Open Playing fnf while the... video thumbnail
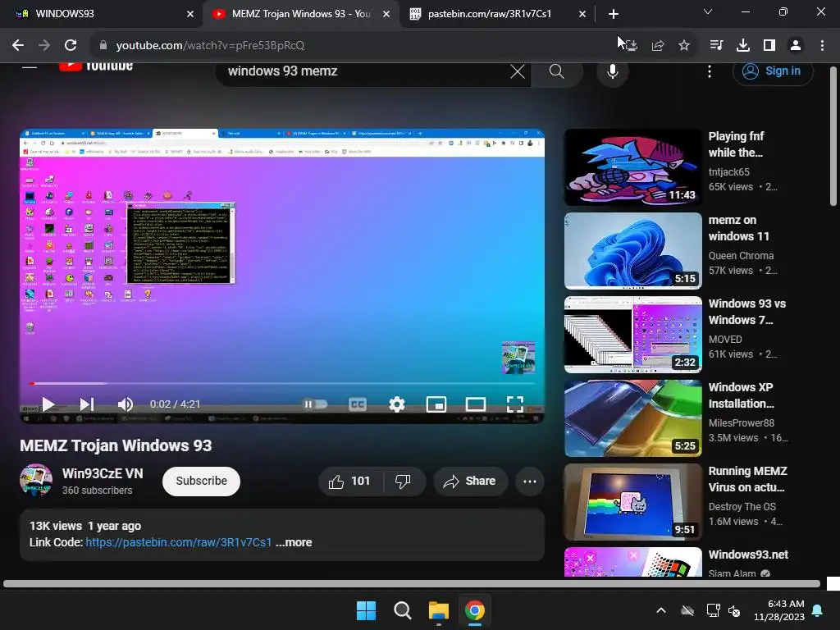Viewport: 840px width, 630px height. (x=632, y=167)
